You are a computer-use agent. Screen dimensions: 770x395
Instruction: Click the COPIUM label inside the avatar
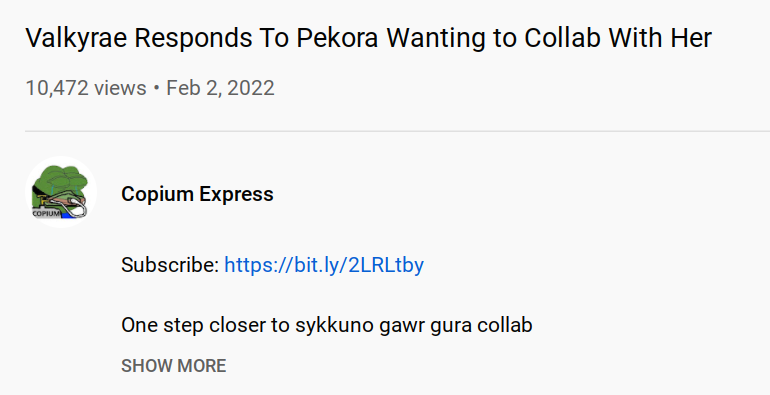pos(46,213)
